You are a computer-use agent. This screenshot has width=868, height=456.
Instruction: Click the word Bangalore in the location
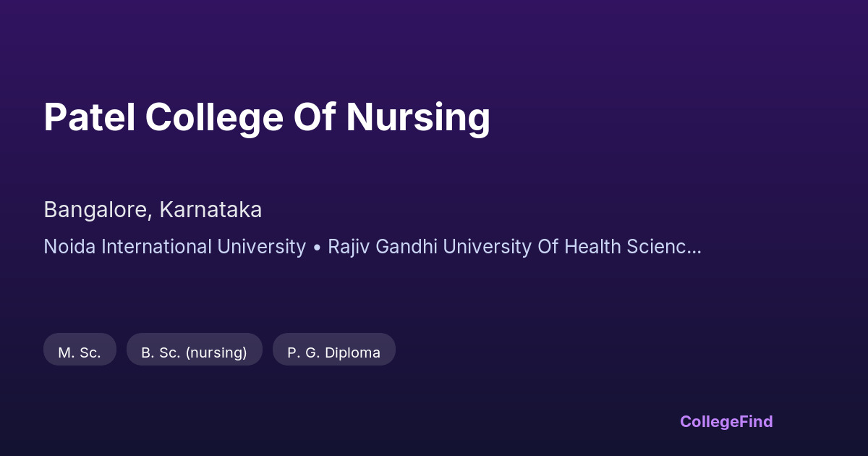click(97, 210)
